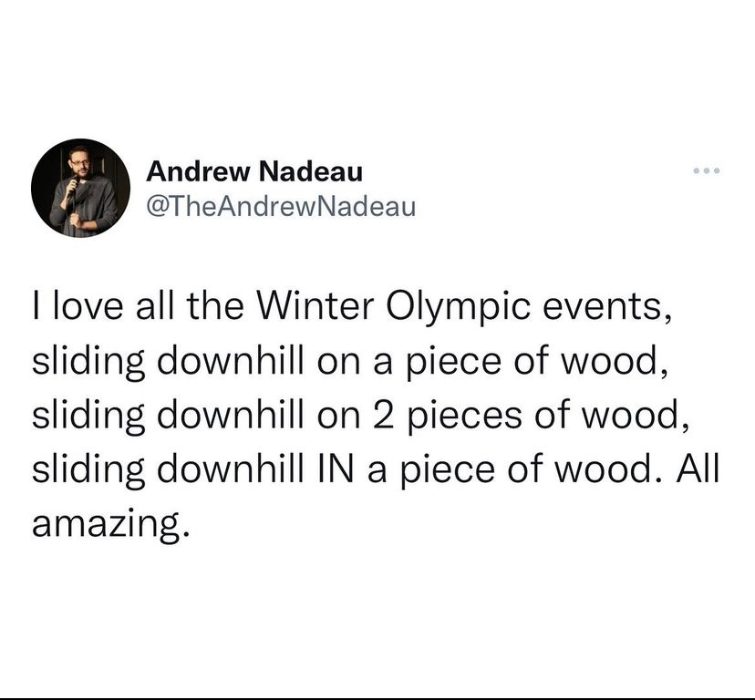Click the number "2" in the tweet text
755x700 pixels.
(x=385, y=416)
